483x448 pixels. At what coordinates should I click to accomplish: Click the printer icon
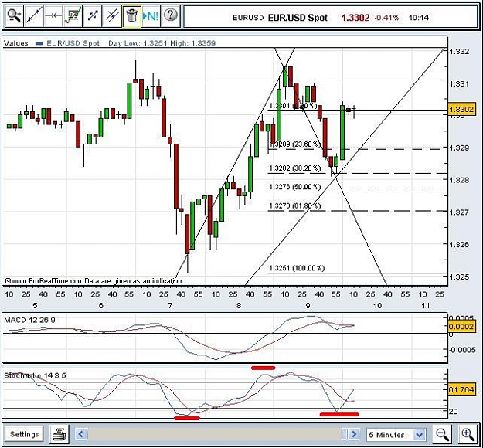pos(60,435)
